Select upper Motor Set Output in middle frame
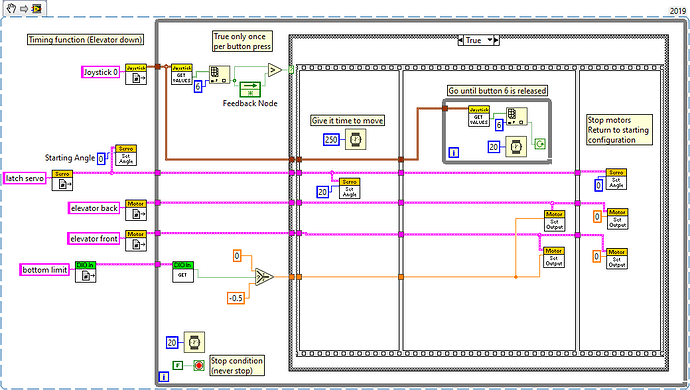 pyautogui.click(x=554, y=221)
